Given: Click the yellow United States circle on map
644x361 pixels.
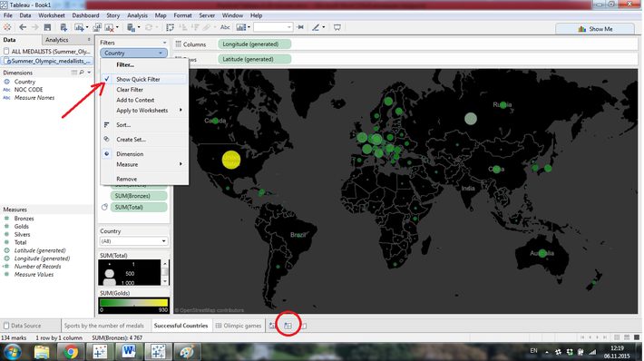Looking at the screenshot, I should click(231, 160).
